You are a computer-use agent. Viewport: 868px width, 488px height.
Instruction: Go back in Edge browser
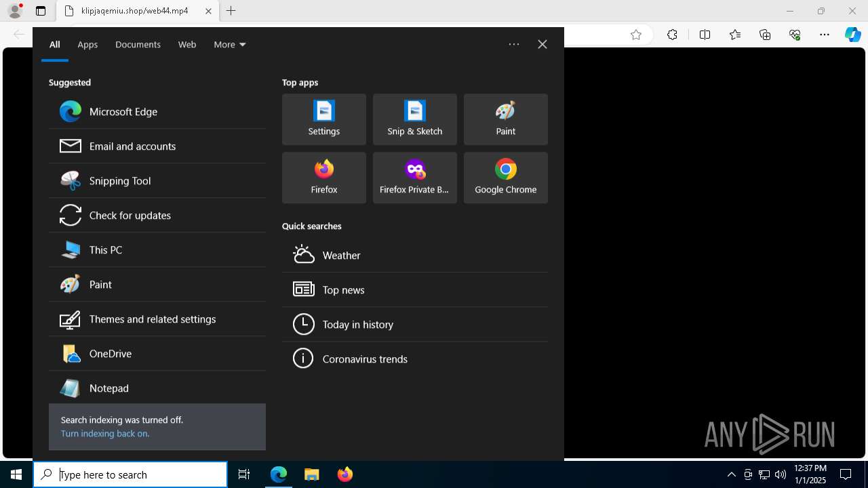coord(19,35)
